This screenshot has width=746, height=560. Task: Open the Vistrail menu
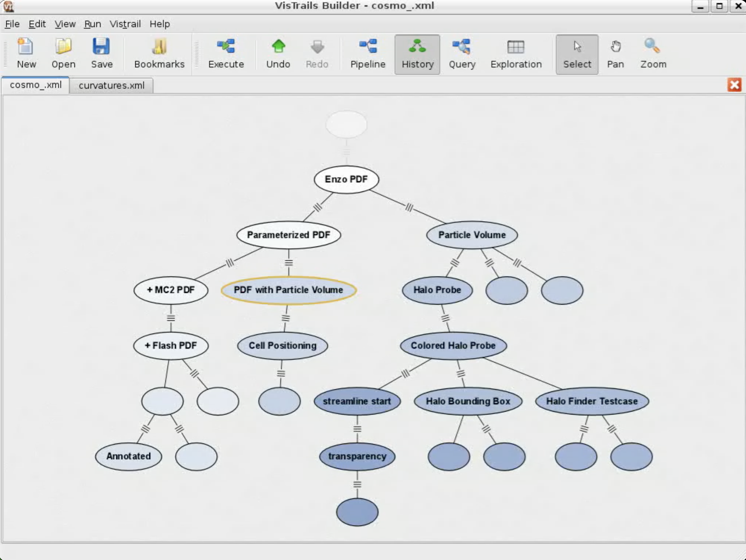(125, 24)
